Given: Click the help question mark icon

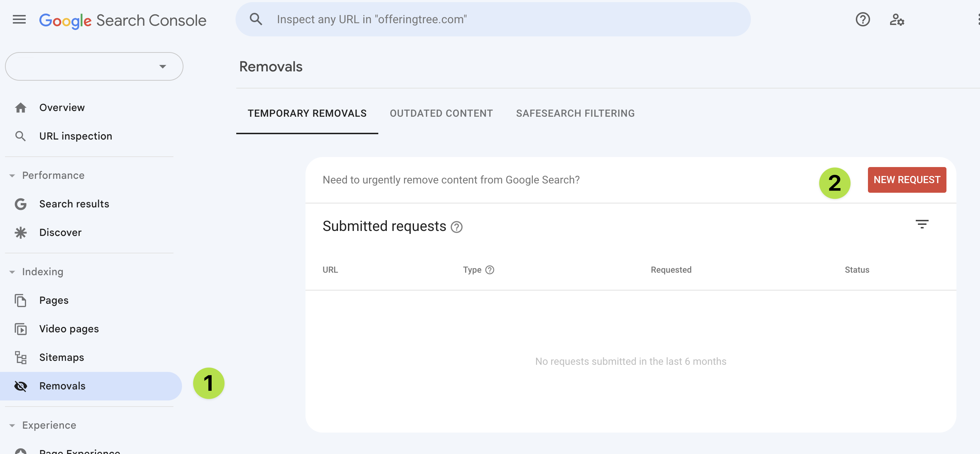Looking at the screenshot, I should [863, 19].
